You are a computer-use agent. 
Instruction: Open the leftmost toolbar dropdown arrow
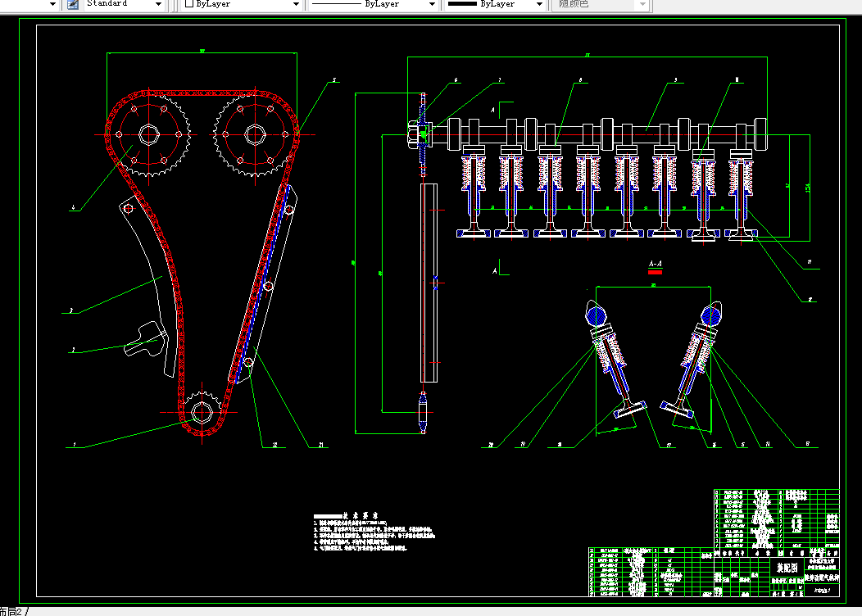click(x=52, y=4)
